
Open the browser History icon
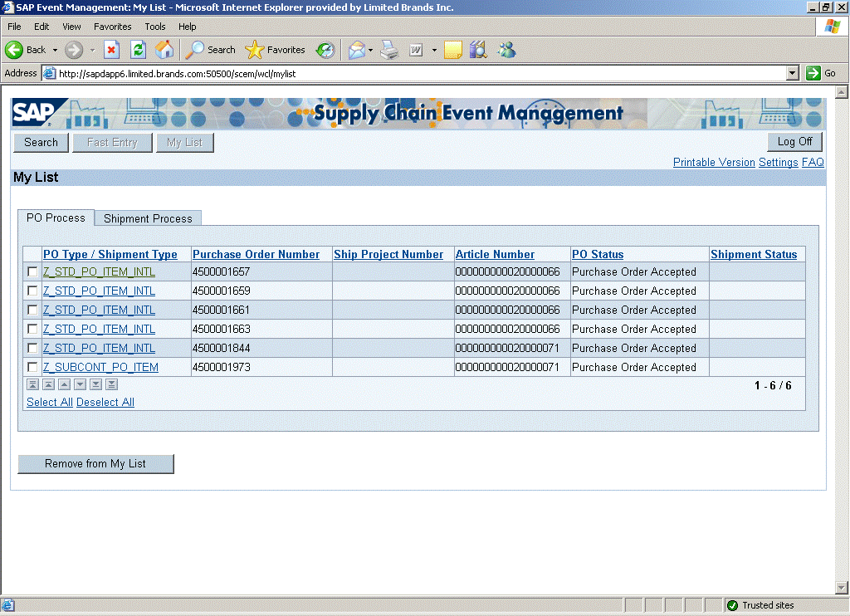(325, 50)
